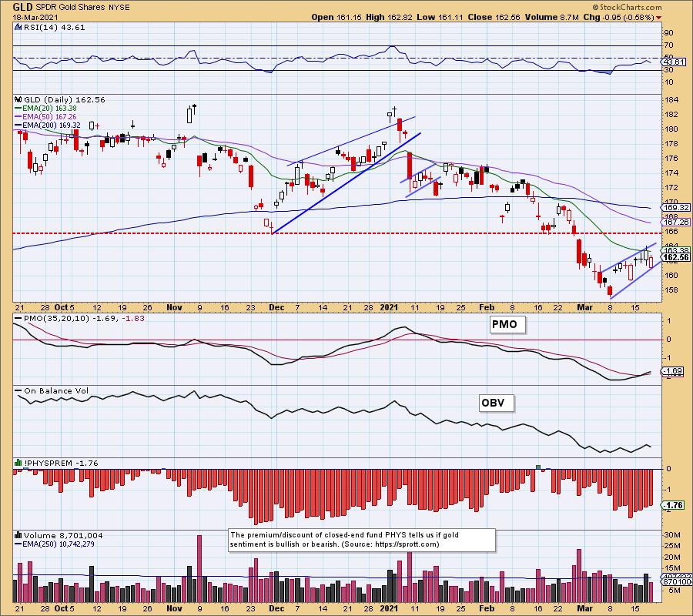Click the 184 price axis label
The height and width of the screenshot is (616, 693).
671,100
